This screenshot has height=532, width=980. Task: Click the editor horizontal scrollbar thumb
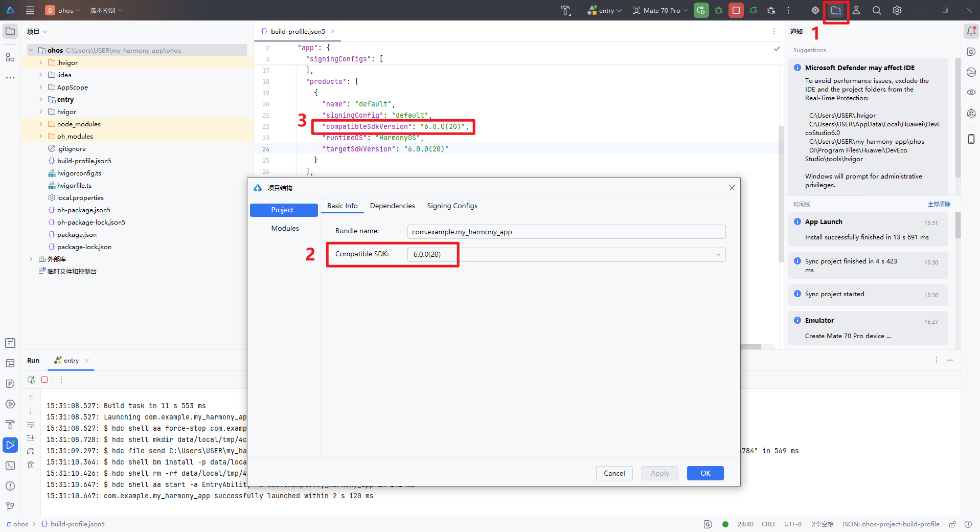750,347
